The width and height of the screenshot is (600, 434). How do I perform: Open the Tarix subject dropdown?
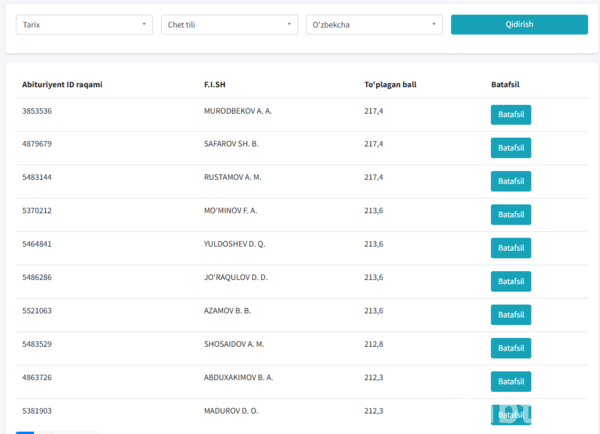tap(84, 24)
